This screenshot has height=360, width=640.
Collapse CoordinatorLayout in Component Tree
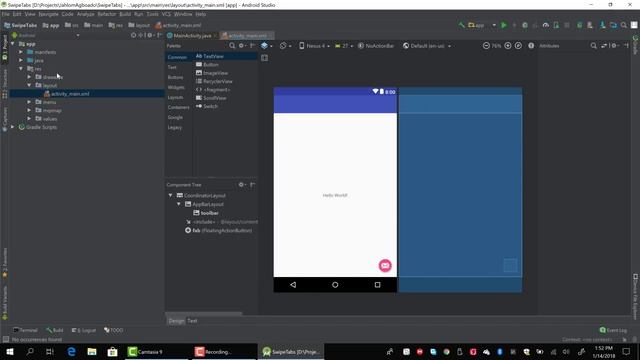pos(171,196)
